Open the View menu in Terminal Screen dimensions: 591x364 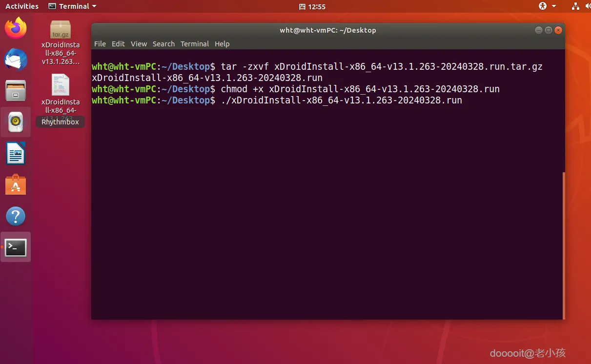[139, 43]
